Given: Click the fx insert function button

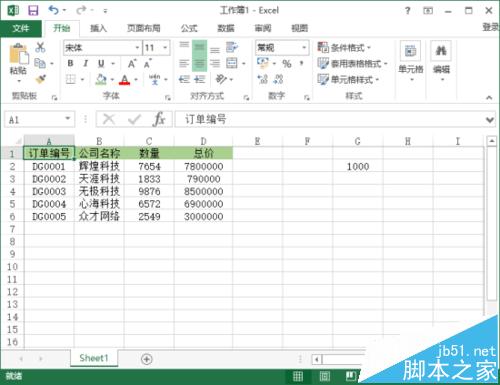Looking at the screenshot, I should (x=159, y=119).
